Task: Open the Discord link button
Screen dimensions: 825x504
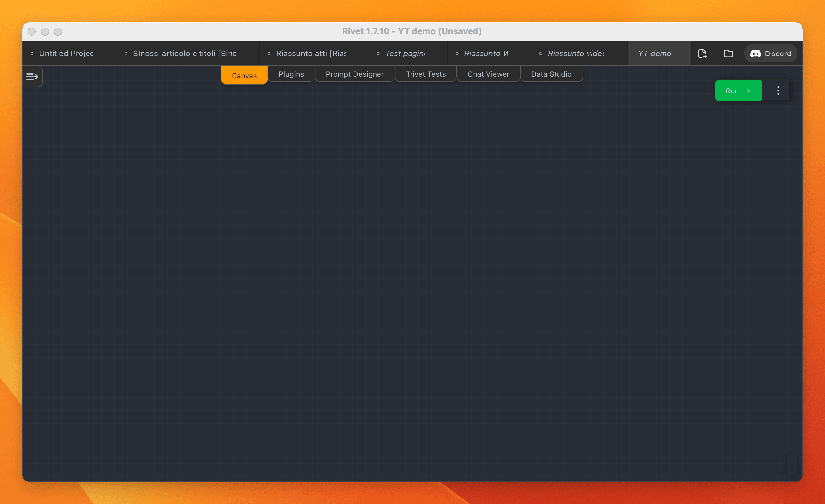Action: [771, 54]
